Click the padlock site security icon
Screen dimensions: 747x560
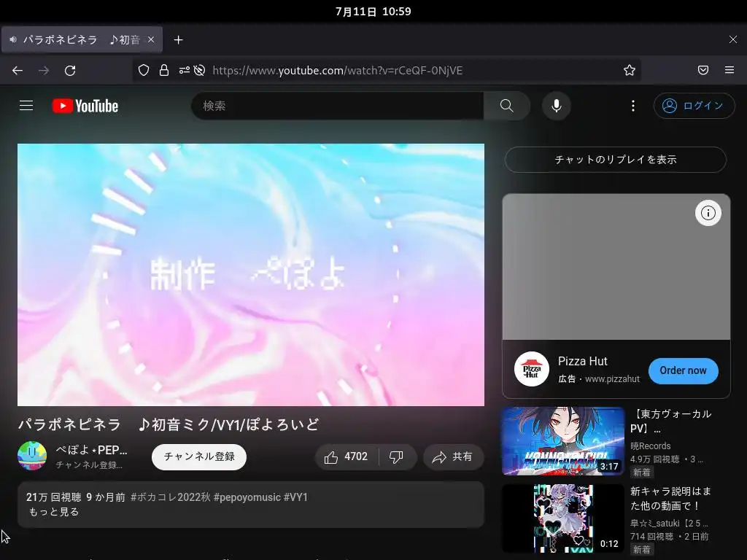[164, 71]
